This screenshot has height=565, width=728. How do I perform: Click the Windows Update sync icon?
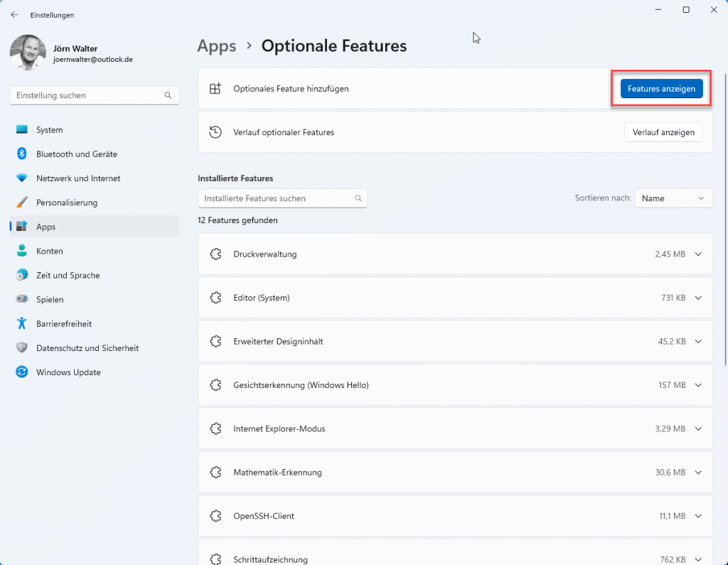pos(22,372)
